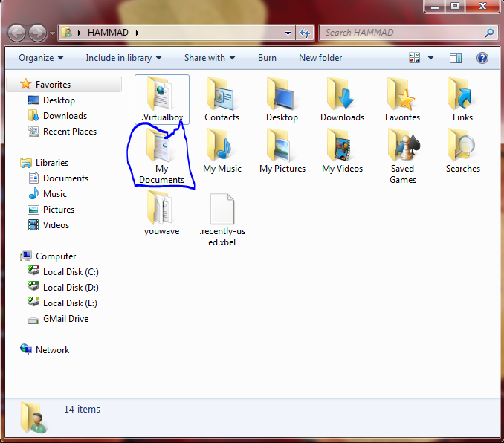Click the Burn toolbar button
This screenshot has height=443, width=504.
coord(267,58)
